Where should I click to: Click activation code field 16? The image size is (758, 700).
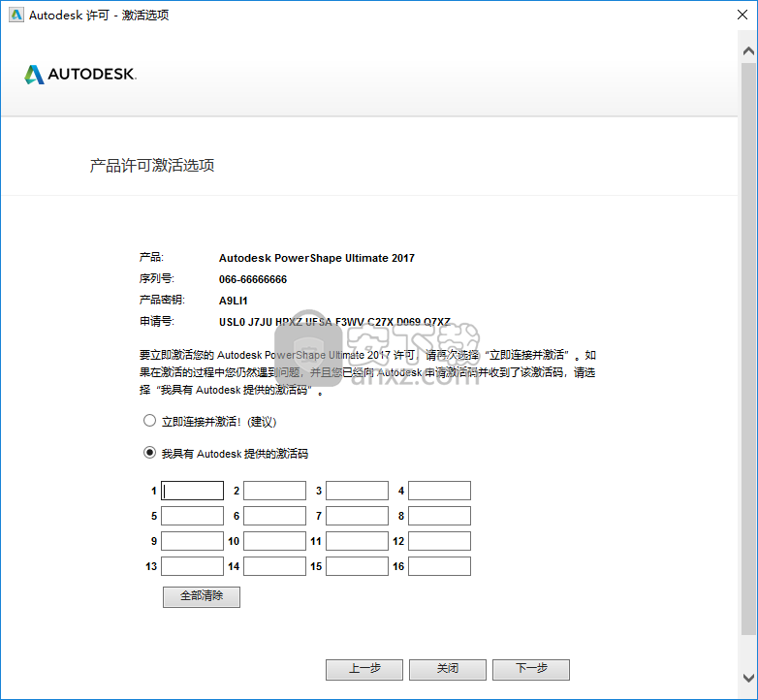[439, 566]
